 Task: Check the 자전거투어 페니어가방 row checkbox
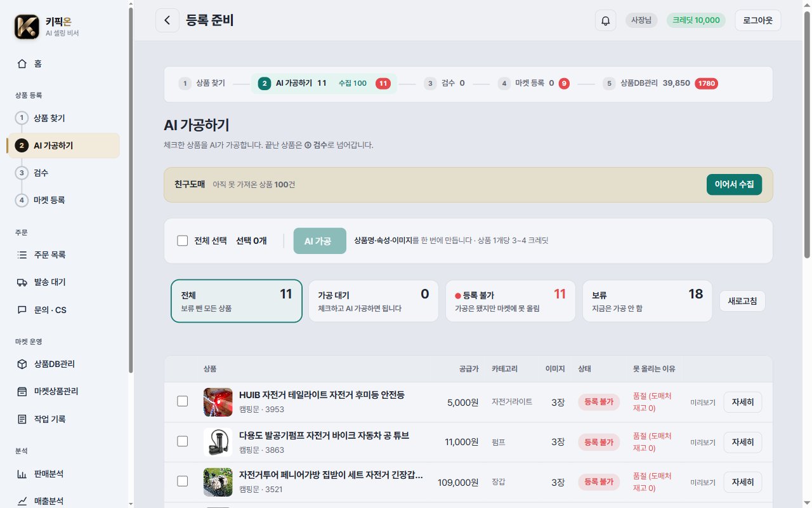click(x=183, y=481)
